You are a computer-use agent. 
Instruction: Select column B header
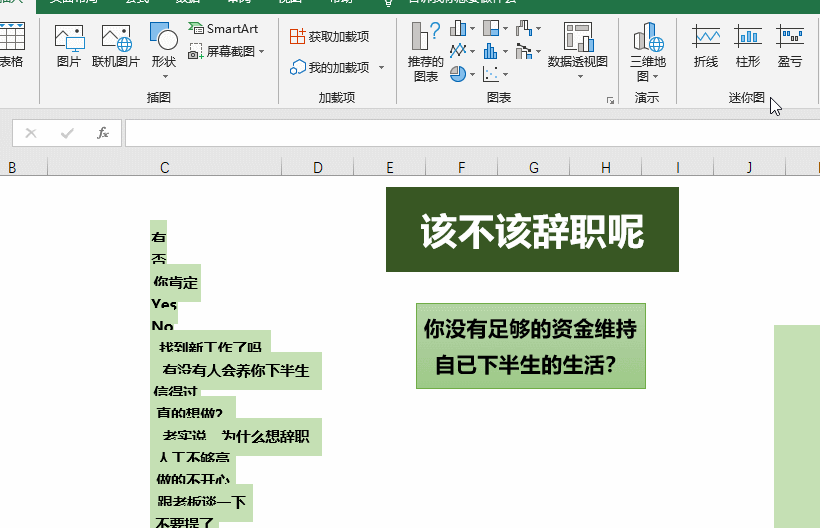24,167
